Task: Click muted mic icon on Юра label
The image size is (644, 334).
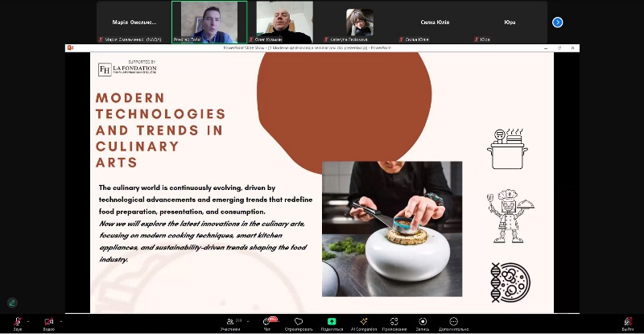Action: click(x=477, y=39)
